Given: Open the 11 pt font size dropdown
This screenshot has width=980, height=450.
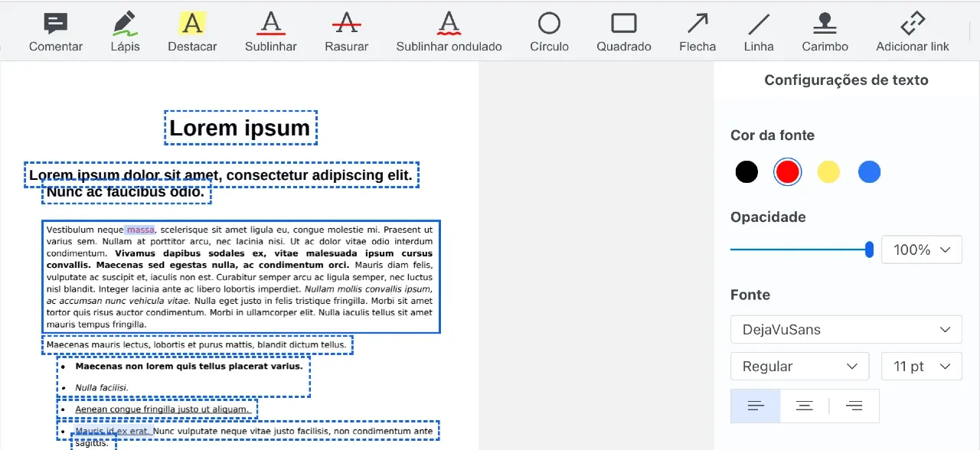Looking at the screenshot, I should 921,367.
